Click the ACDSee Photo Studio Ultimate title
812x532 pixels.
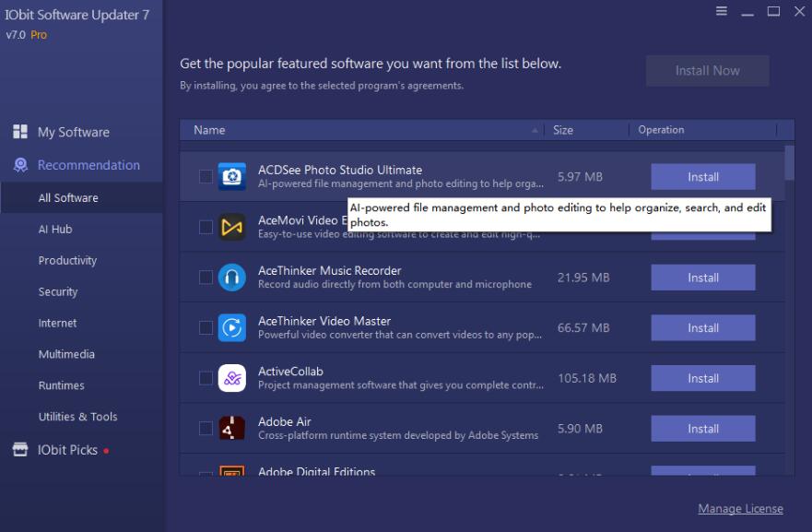340,170
